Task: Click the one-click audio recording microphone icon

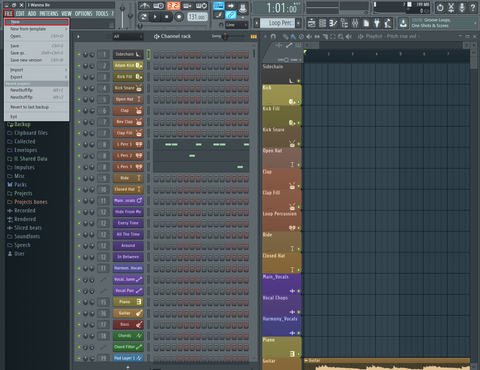Action: tap(462, 7)
